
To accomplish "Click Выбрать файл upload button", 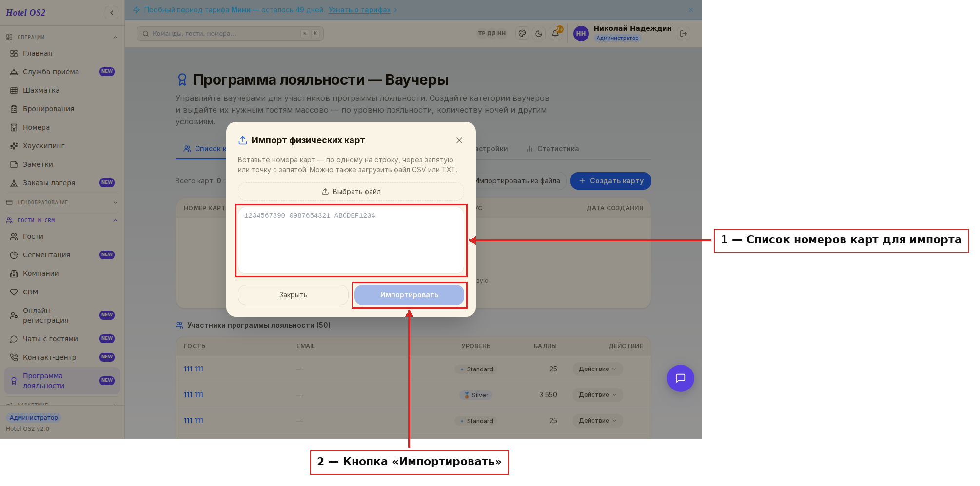I will [351, 192].
